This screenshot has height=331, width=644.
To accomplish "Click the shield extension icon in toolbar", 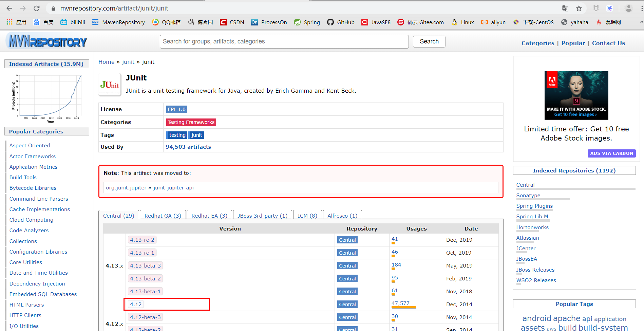I will (x=596, y=8).
